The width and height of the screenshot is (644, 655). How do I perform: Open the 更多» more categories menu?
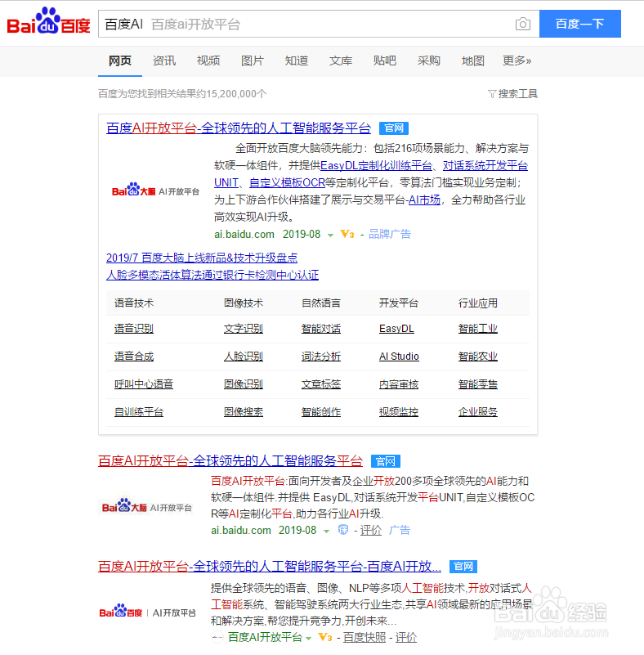point(517,61)
